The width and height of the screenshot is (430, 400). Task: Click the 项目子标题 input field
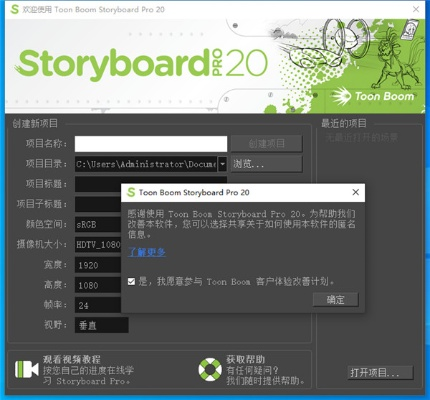click(x=98, y=204)
